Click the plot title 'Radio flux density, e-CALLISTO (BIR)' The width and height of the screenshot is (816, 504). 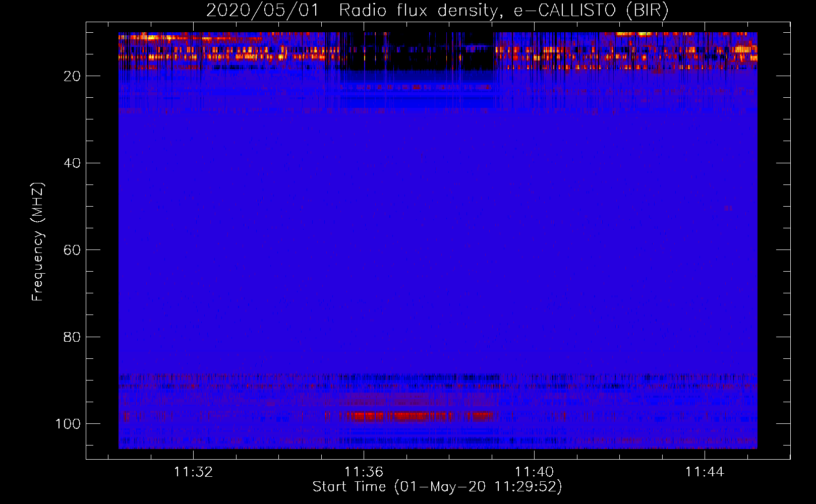coord(503,11)
